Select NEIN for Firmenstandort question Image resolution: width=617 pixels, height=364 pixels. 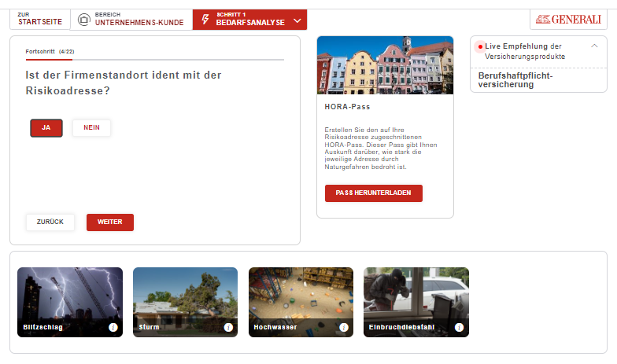pyautogui.click(x=91, y=128)
